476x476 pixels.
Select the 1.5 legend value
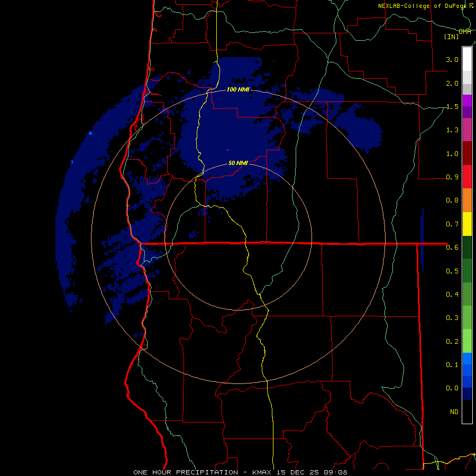coord(452,106)
